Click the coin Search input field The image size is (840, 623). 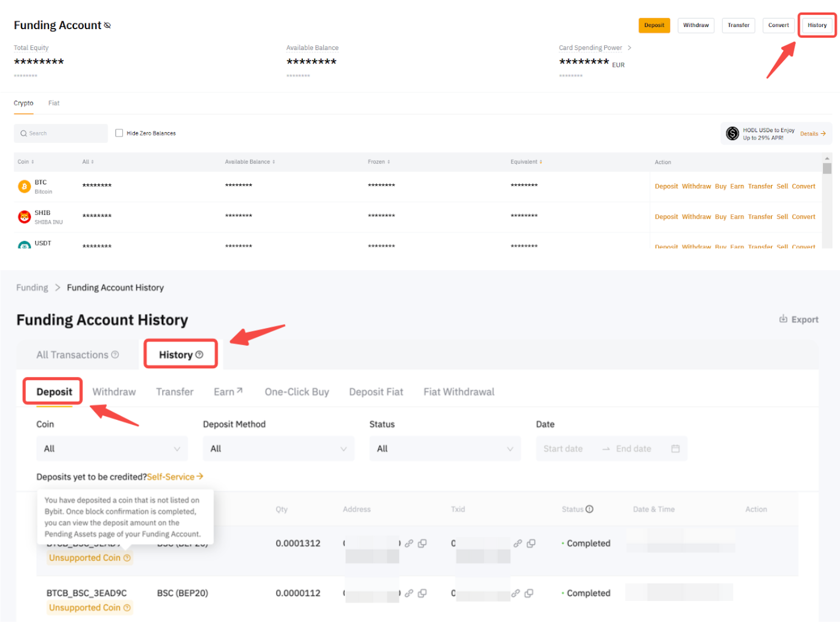tap(61, 133)
